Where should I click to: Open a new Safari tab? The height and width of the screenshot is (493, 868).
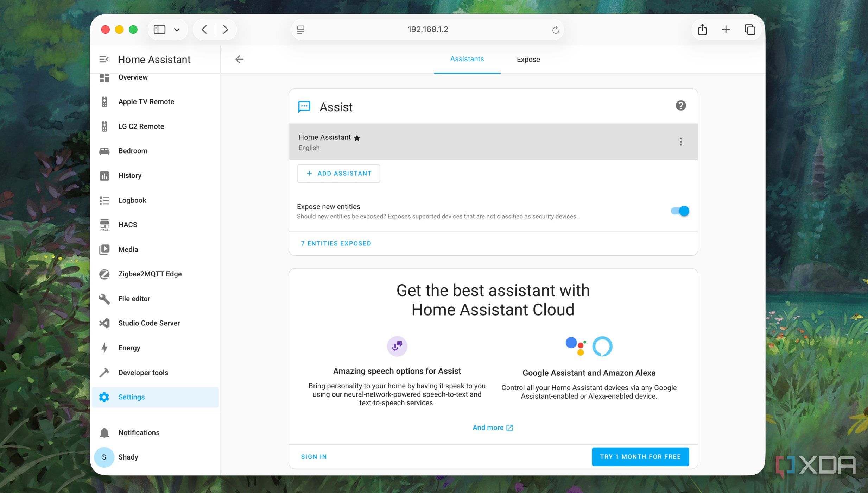pyautogui.click(x=726, y=30)
